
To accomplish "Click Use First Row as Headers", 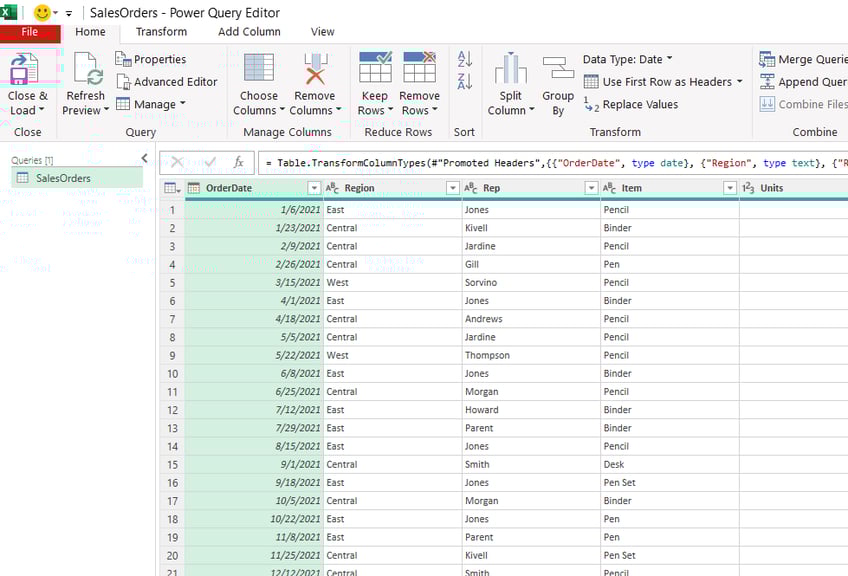I will 662,82.
